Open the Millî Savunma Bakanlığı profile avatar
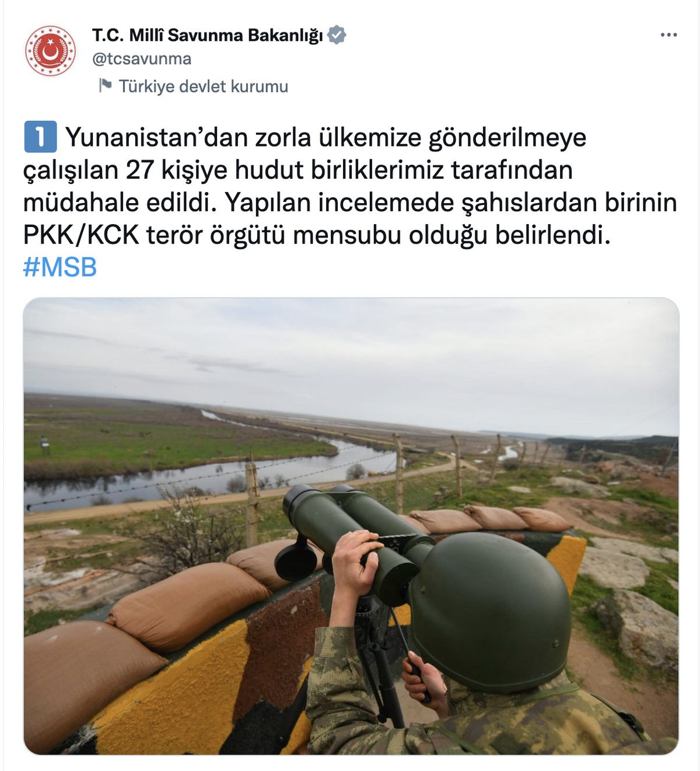The height and width of the screenshot is (771, 700). pyautogui.click(x=50, y=51)
